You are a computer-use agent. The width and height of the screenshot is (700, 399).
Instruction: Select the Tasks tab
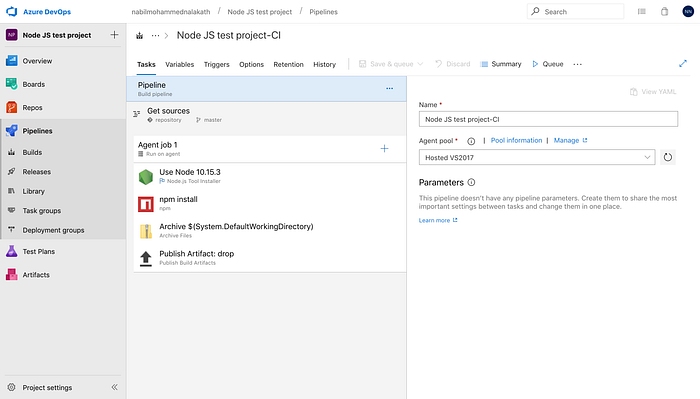(146, 64)
